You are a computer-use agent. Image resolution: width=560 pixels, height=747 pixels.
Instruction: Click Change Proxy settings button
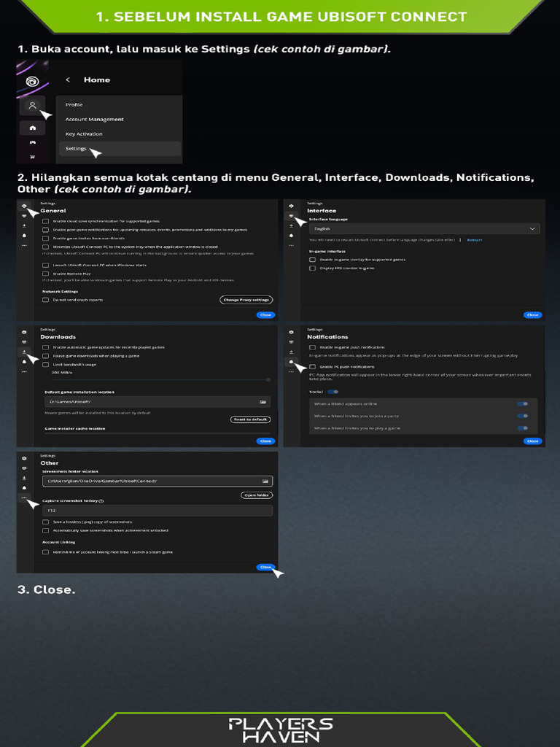[246, 300]
